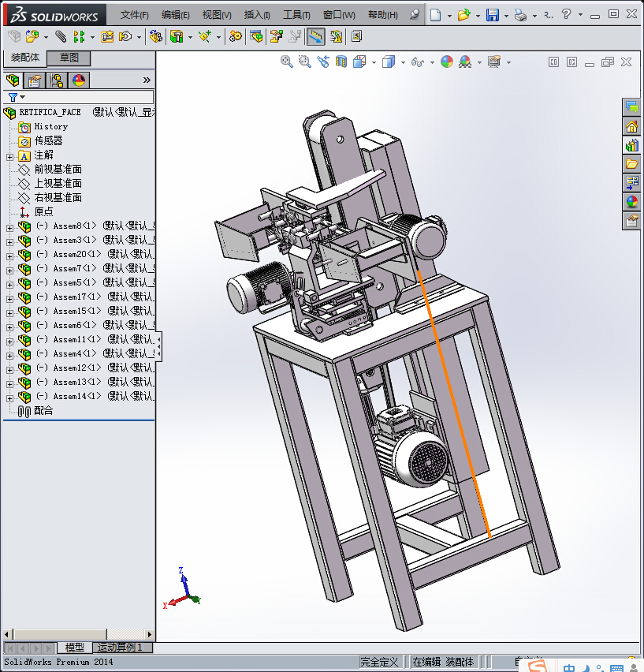
Task: Expand the 注解 annotations folder
Action: (9, 157)
